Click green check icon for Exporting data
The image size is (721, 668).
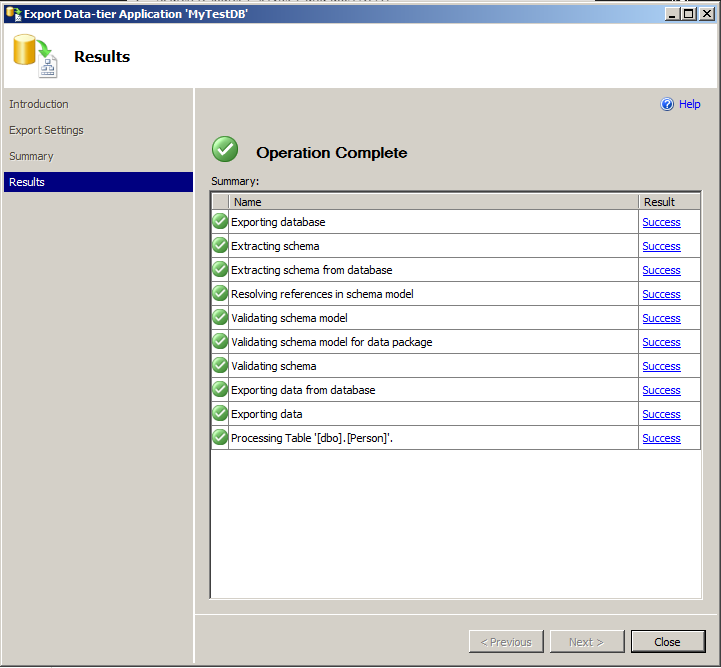[x=220, y=414]
